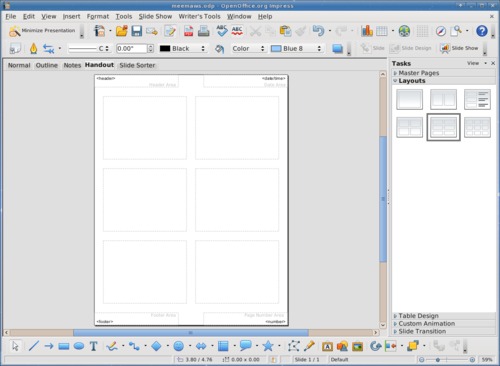
Task: Switch to the Slide Sorter tab
Action: click(137, 65)
